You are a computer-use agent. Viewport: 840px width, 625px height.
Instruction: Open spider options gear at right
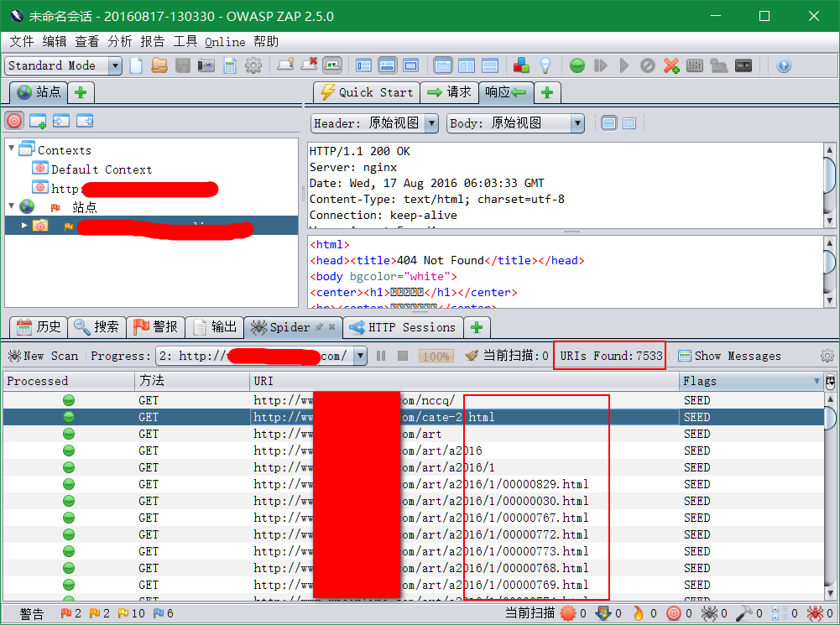pos(827,356)
